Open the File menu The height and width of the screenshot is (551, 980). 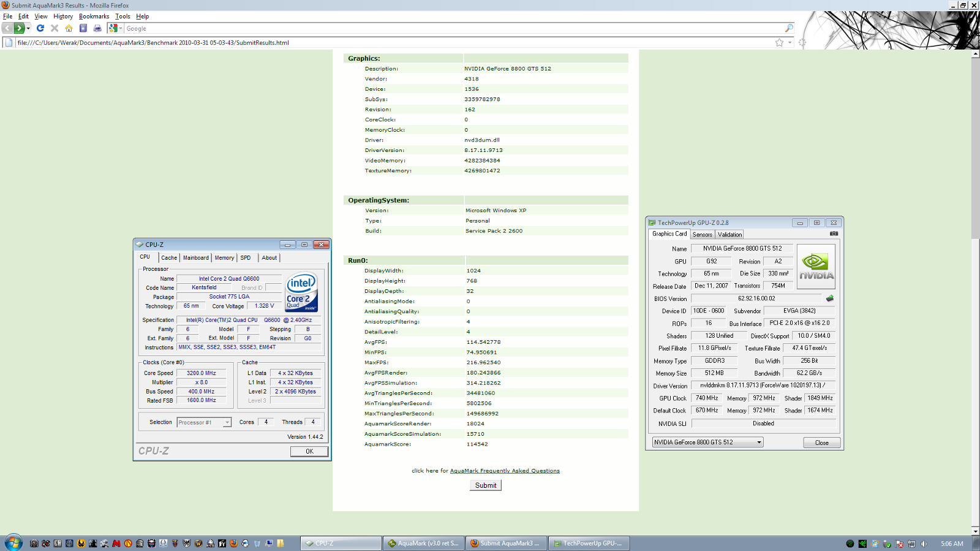[7, 17]
